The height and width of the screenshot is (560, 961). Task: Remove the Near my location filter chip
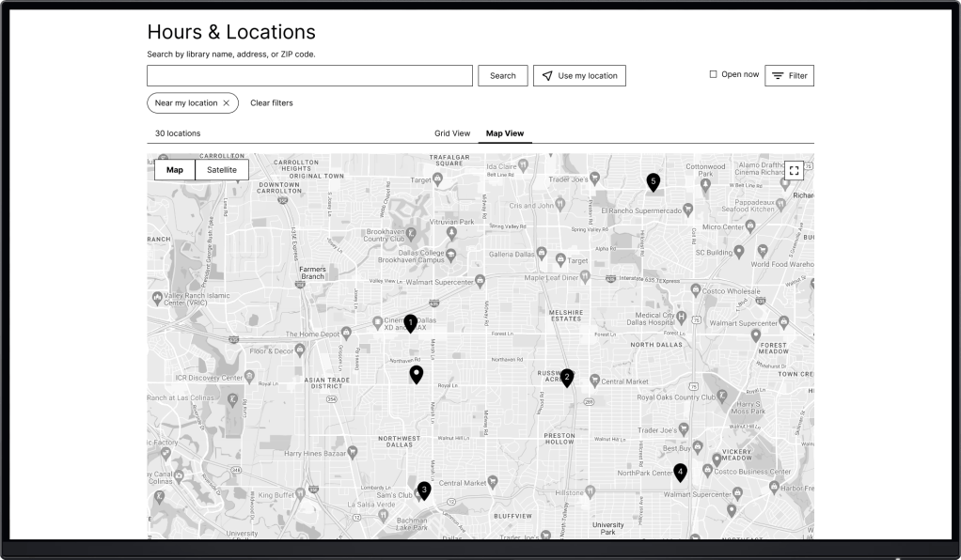point(226,103)
